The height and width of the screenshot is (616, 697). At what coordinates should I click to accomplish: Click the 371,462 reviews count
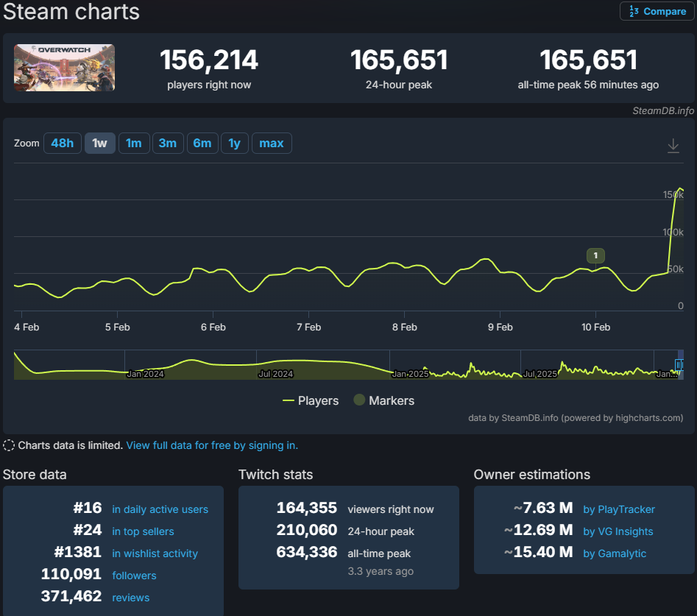pos(71,596)
